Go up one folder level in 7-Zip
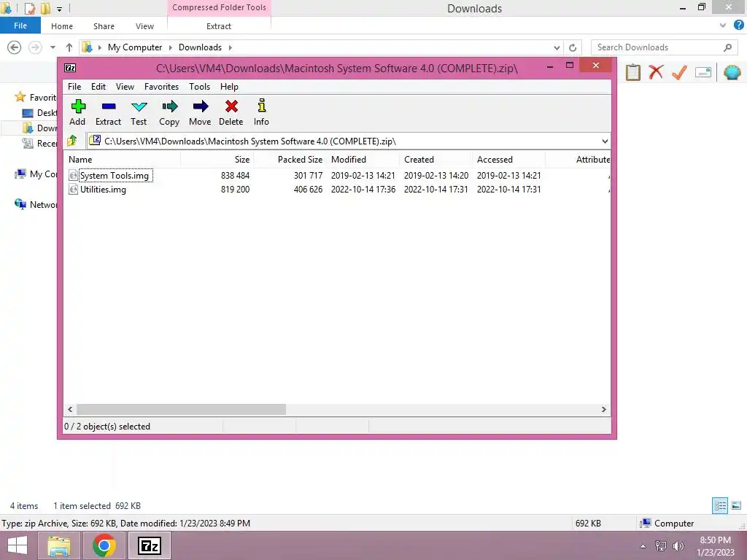The height and width of the screenshot is (560, 747). coord(72,141)
